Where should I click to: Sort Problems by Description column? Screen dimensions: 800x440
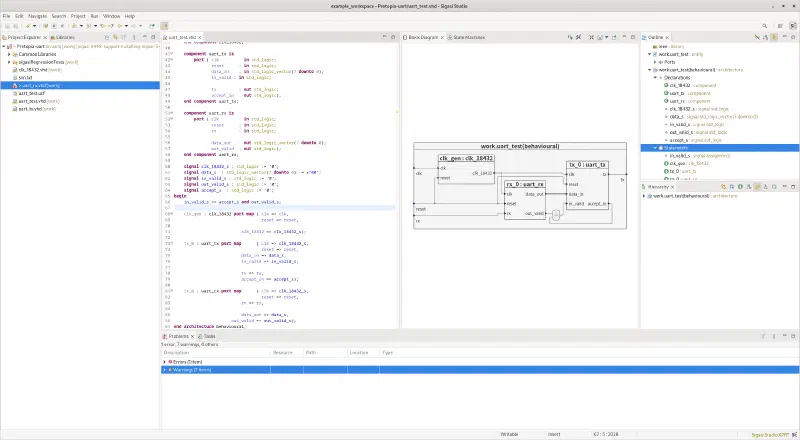point(215,353)
